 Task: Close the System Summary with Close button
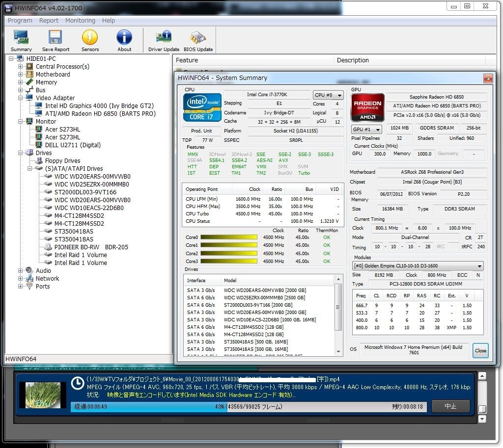click(480, 350)
